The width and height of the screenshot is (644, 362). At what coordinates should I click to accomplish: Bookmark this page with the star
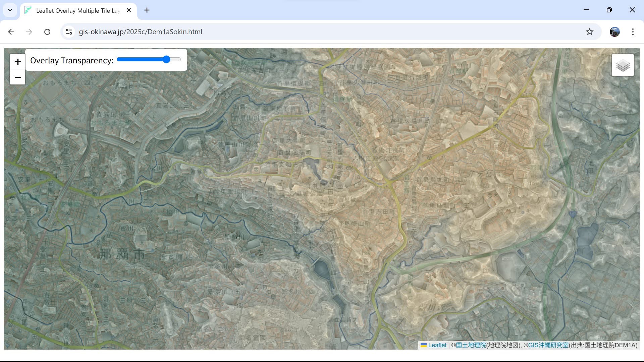589,32
